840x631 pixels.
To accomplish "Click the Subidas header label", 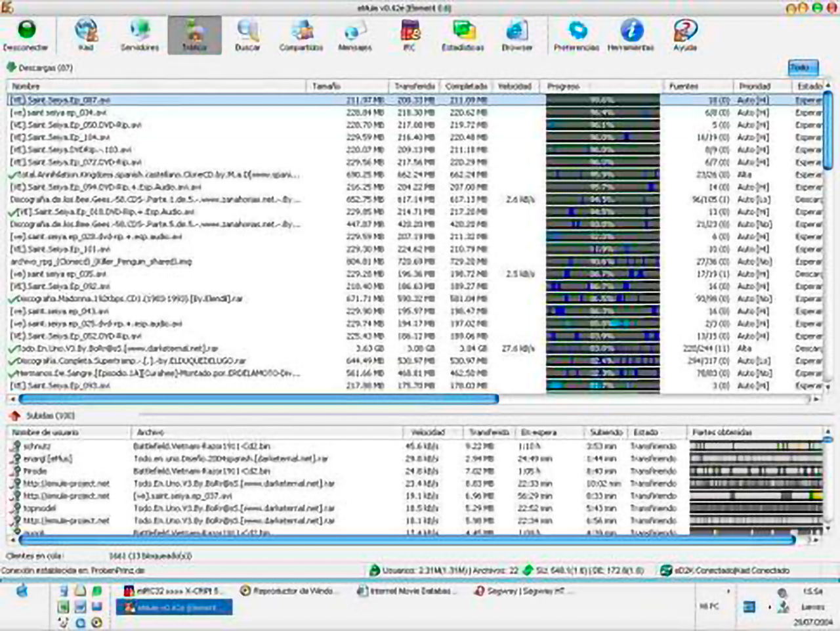I will [x=51, y=416].
